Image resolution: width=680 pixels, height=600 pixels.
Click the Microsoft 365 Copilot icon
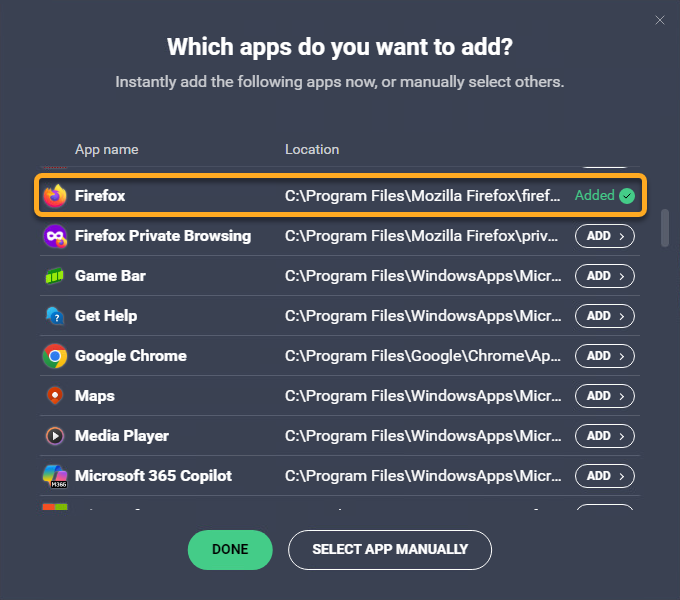tap(55, 476)
